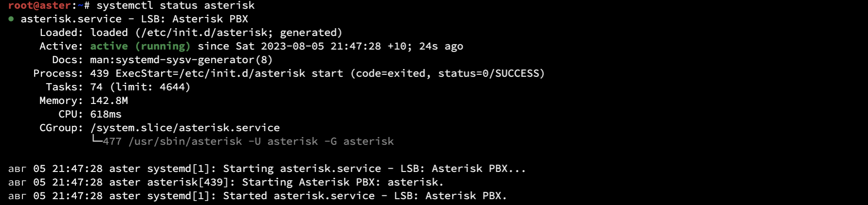This screenshot has height=205, width=868.
Task: Click the "Process:" field label
Action: (x=58, y=73)
